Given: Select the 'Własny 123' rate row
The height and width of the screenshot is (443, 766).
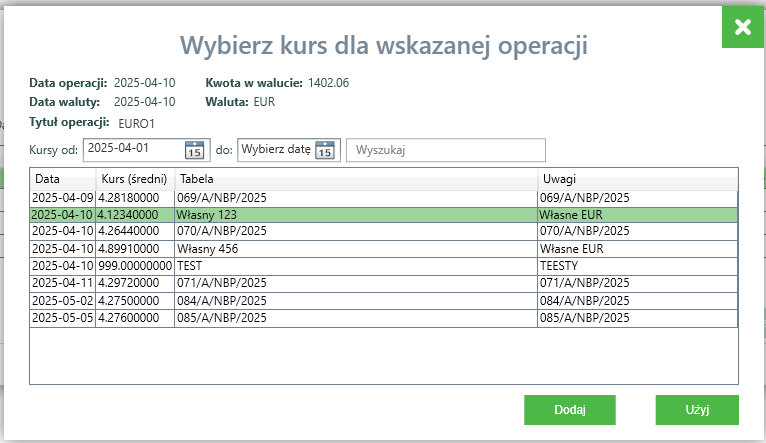Looking at the screenshot, I should tap(383, 215).
